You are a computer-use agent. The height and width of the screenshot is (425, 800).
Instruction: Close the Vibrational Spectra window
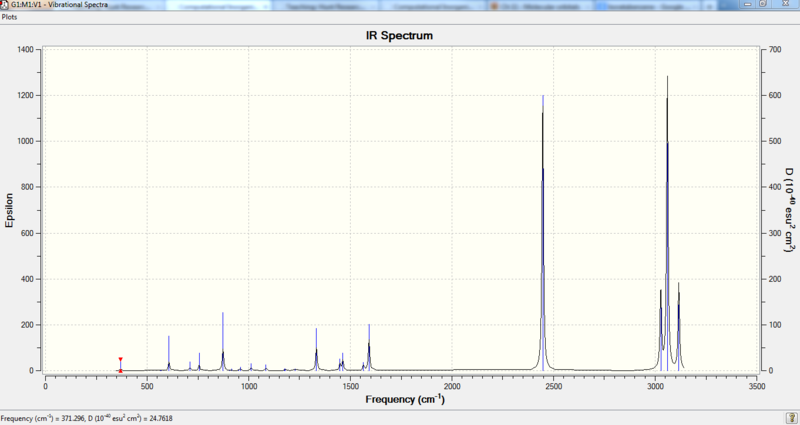pos(786,4)
